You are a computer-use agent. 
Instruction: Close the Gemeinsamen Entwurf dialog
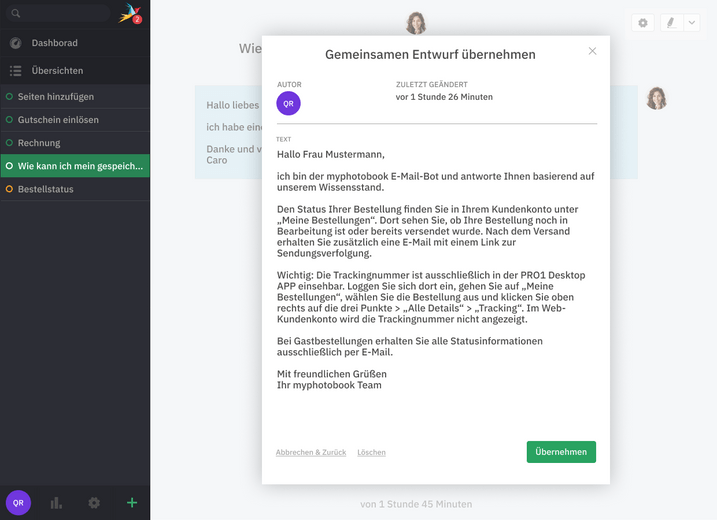tap(592, 51)
